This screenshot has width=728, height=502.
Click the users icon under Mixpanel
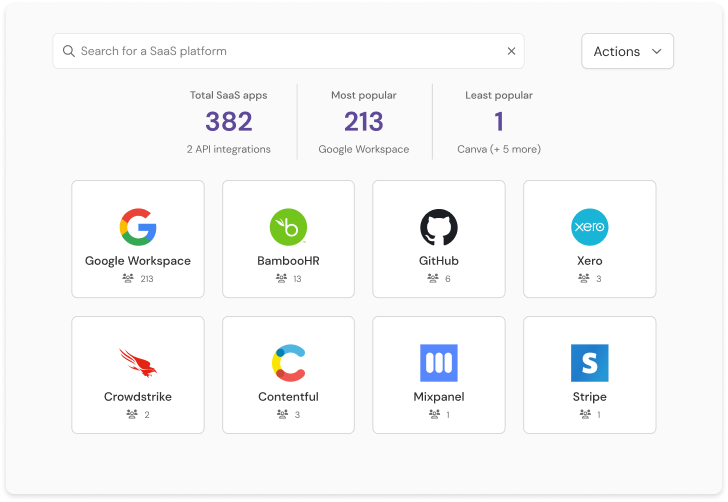click(434, 414)
